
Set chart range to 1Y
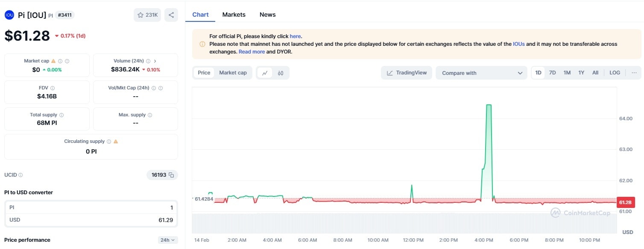[x=581, y=73]
